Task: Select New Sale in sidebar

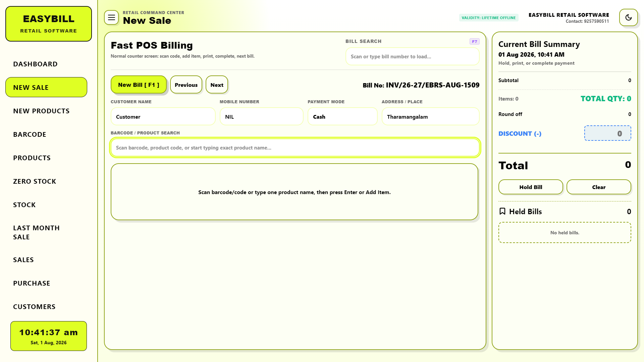Action: pos(46,87)
